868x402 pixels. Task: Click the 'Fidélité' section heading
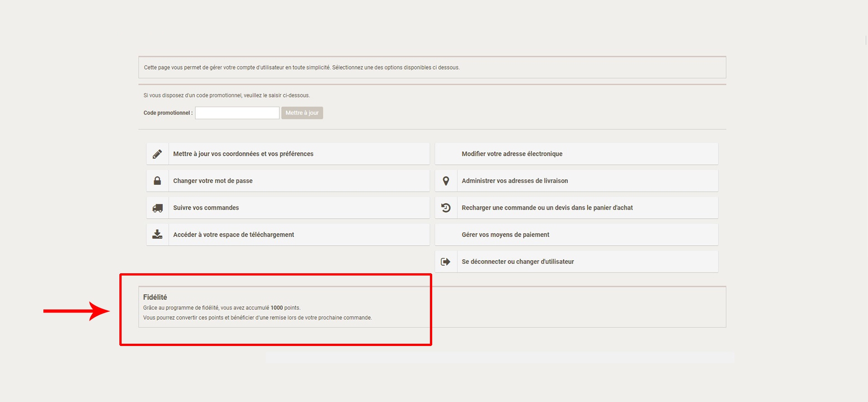point(155,297)
